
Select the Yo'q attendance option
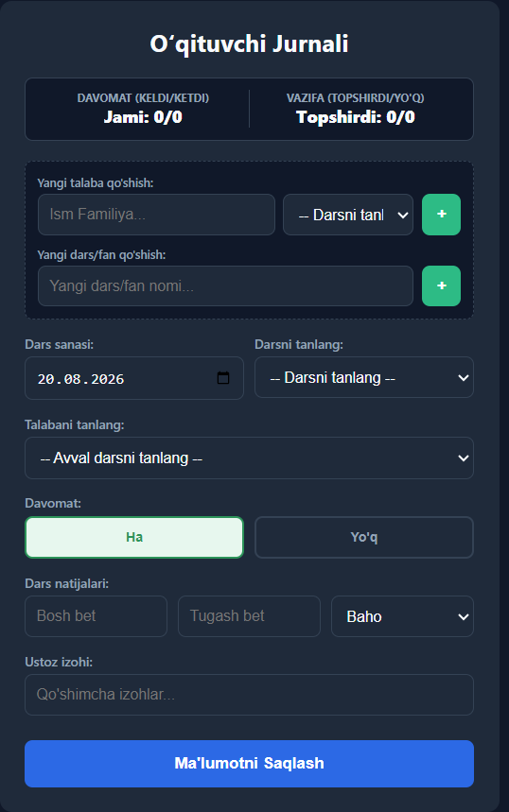pyautogui.click(x=364, y=537)
